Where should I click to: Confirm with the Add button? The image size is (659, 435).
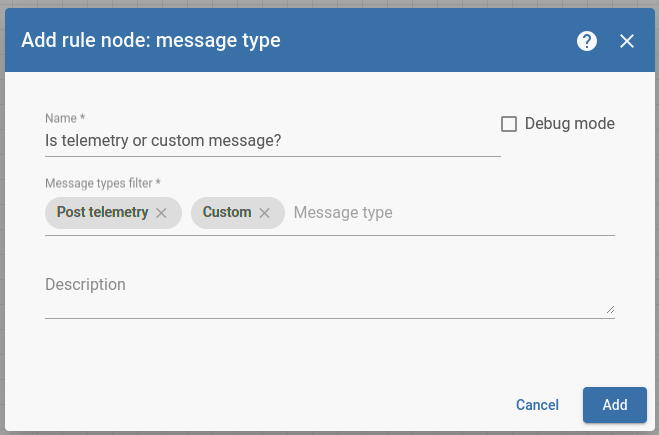(615, 405)
